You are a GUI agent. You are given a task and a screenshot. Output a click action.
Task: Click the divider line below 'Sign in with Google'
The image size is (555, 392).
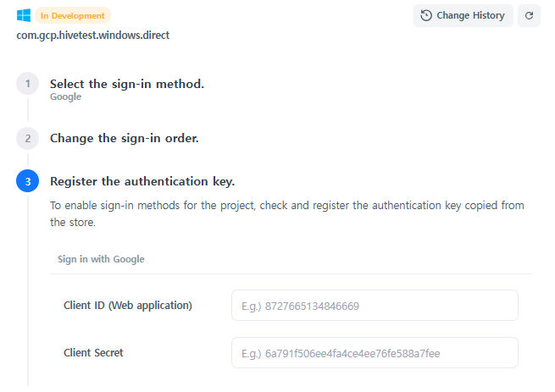pos(291,273)
